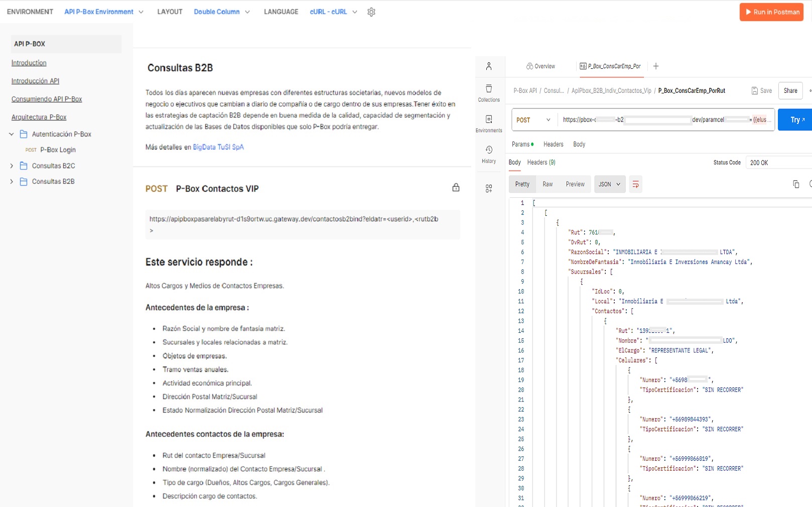This screenshot has width=812, height=507.
Task: Open Arquitectura P-Box link
Action: [x=39, y=117]
